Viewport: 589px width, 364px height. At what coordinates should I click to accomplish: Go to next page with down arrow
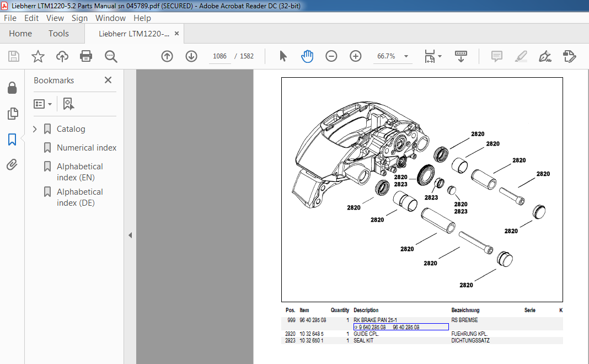point(191,56)
